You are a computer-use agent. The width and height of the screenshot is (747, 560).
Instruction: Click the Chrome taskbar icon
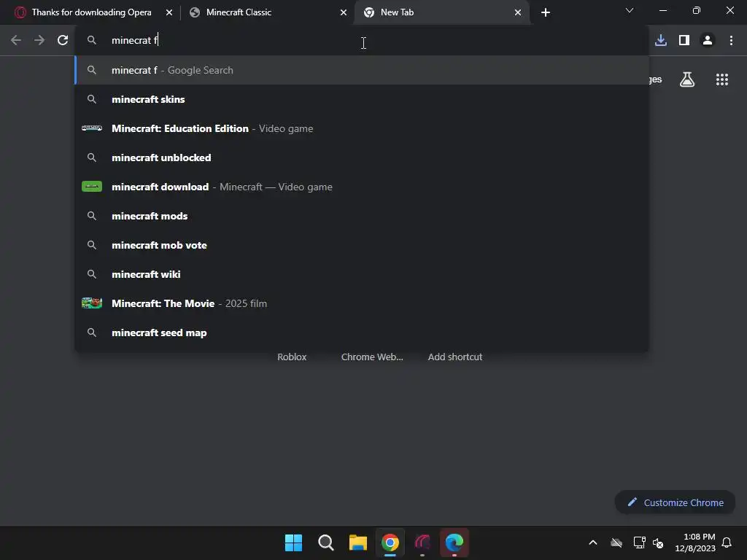tap(390, 542)
